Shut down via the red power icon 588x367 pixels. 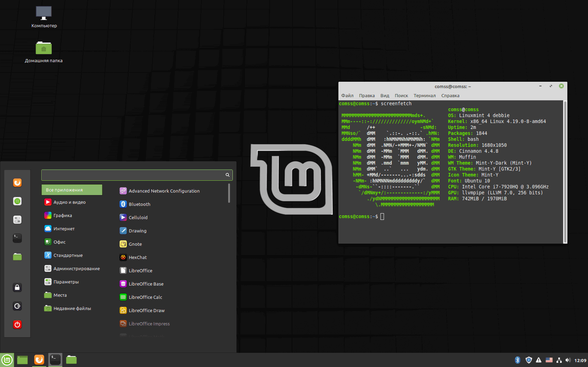(x=17, y=324)
